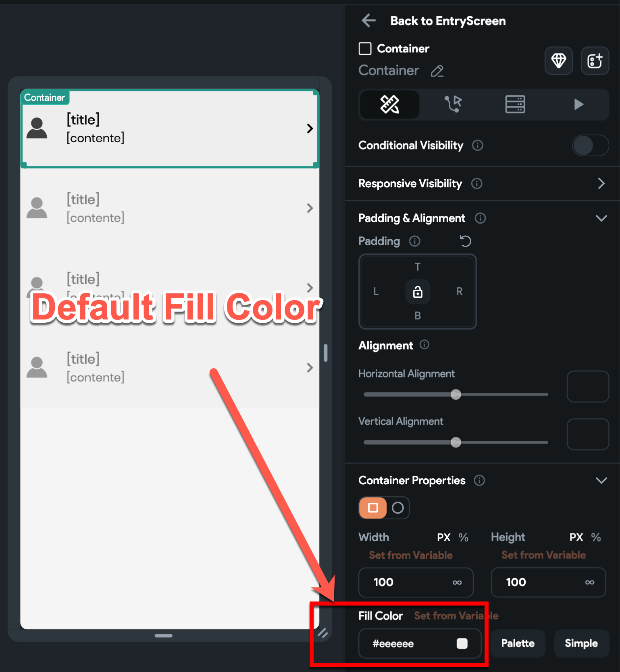Show Responsive Visibility info icon
The image size is (620, 672).
477,184
